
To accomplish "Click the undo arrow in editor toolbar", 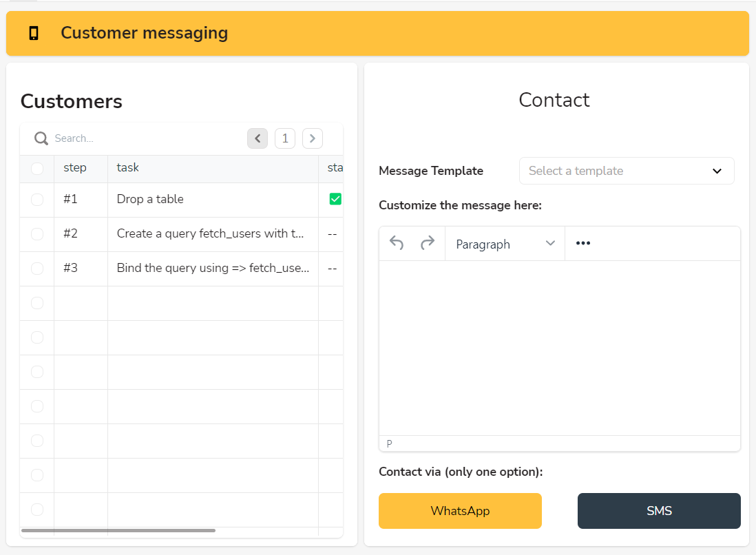I will (x=396, y=243).
